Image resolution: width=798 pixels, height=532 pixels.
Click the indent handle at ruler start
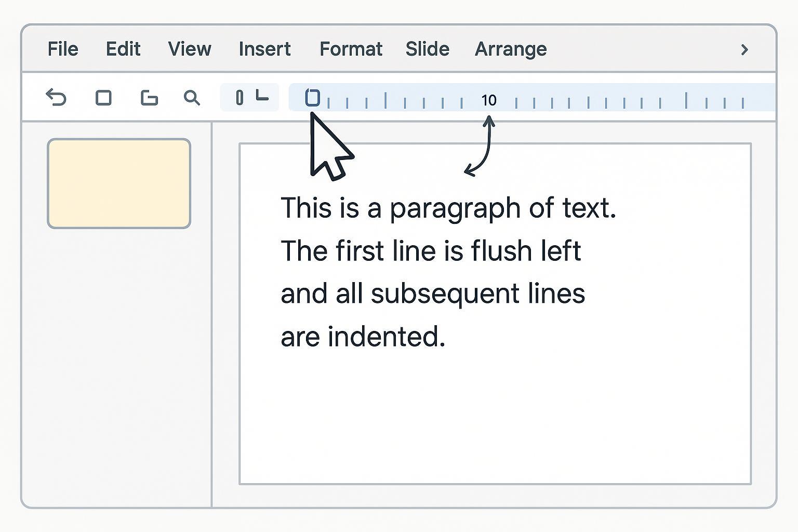[x=312, y=97]
